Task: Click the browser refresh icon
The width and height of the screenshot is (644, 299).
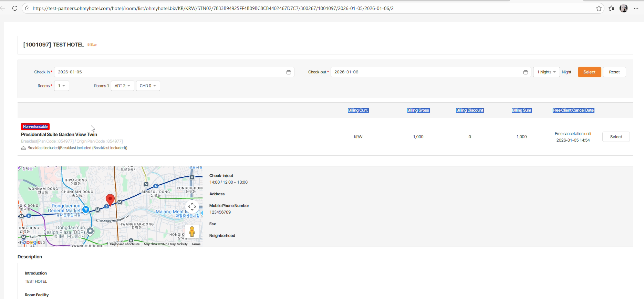Action: point(15,8)
